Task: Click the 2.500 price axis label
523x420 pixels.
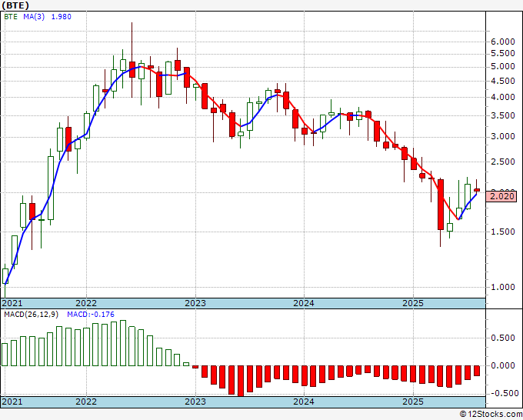Action: click(503, 162)
